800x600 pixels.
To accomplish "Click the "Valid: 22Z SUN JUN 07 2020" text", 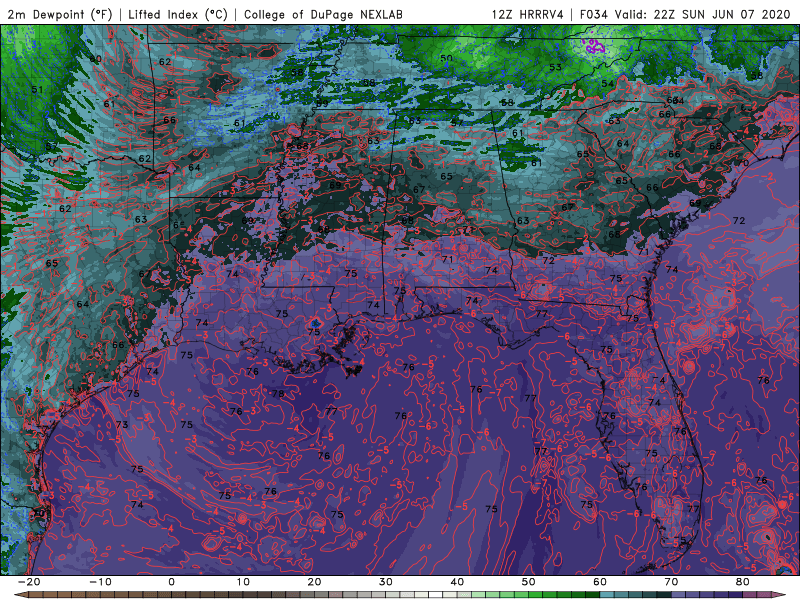I will [702, 14].
